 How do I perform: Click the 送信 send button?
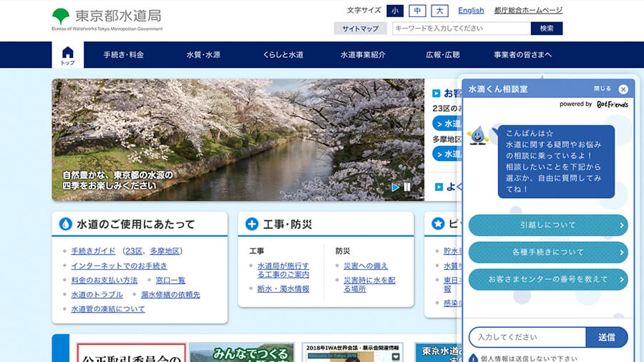pos(607,338)
